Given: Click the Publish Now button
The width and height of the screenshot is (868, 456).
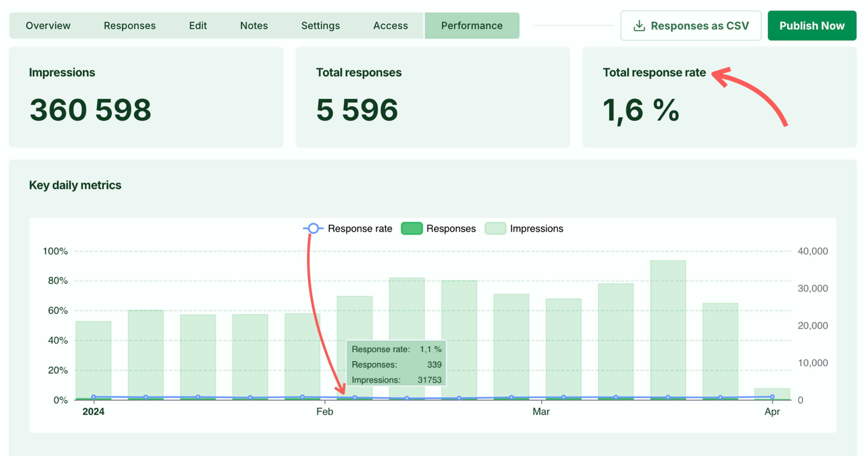Looking at the screenshot, I should click(812, 26).
